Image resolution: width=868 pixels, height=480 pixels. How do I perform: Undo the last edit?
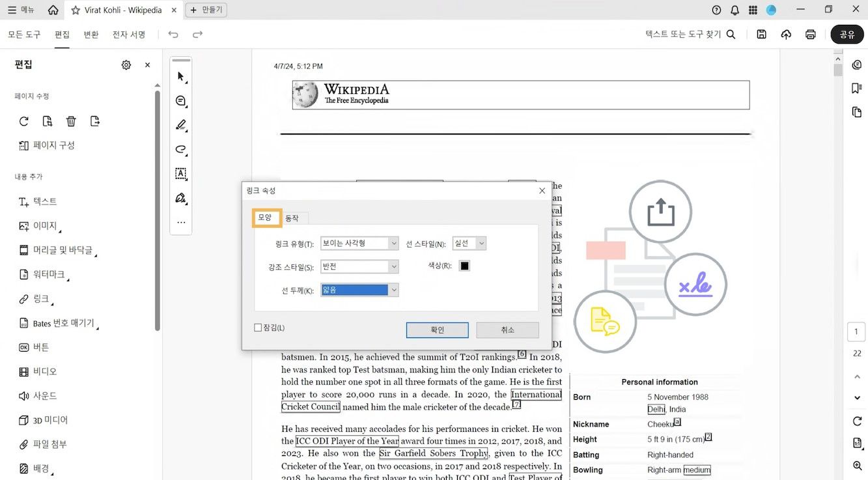[x=173, y=35]
